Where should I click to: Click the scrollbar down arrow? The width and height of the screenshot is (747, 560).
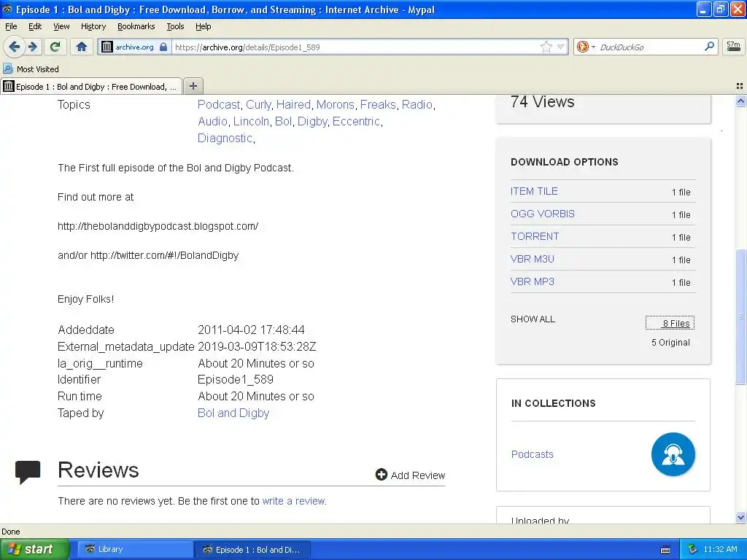(x=740, y=518)
